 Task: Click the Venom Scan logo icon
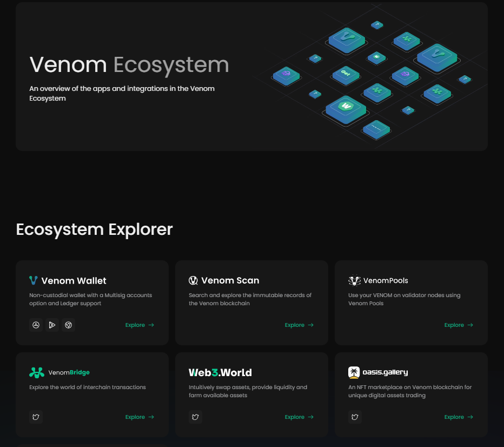pos(193,280)
